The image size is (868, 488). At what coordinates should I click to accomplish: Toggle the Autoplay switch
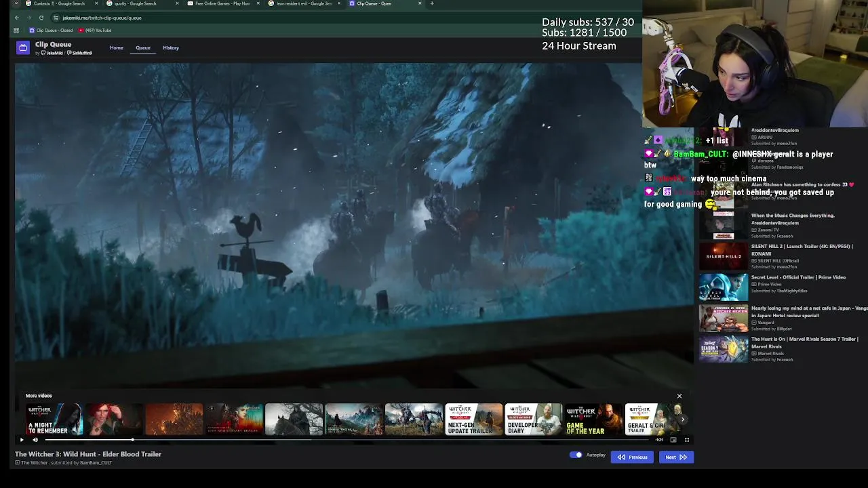[576, 455]
